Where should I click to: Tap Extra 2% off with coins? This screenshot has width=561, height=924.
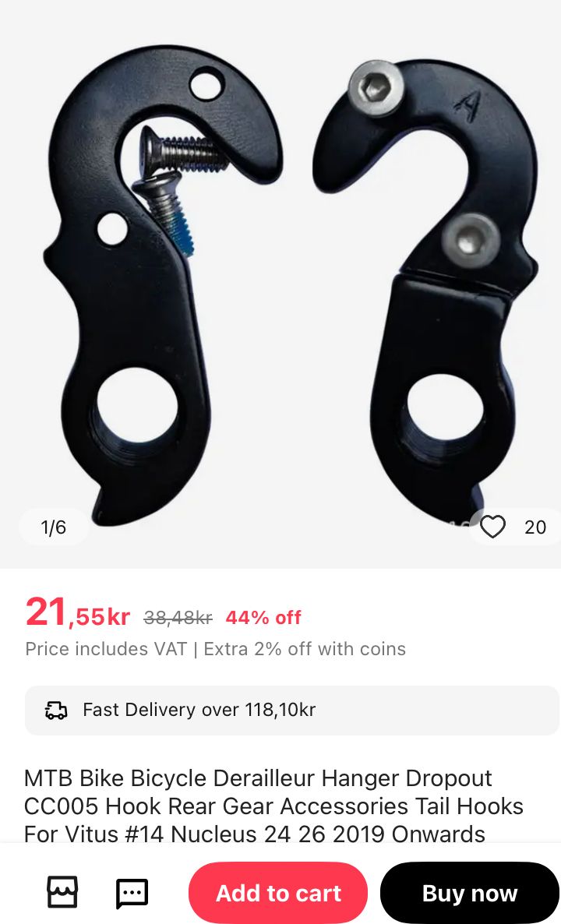[x=305, y=649]
